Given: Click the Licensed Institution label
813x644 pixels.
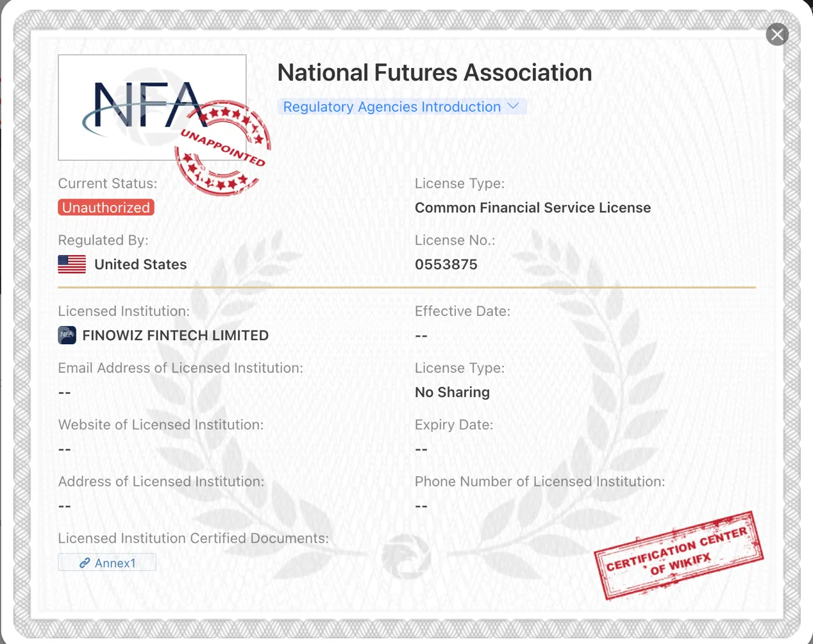Looking at the screenshot, I should tap(124, 311).
